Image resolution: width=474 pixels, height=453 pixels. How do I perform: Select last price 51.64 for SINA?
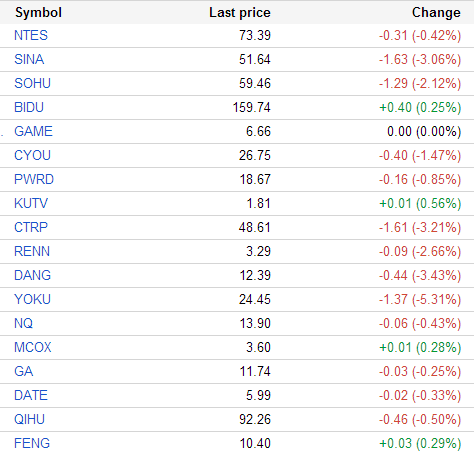tap(255, 59)
